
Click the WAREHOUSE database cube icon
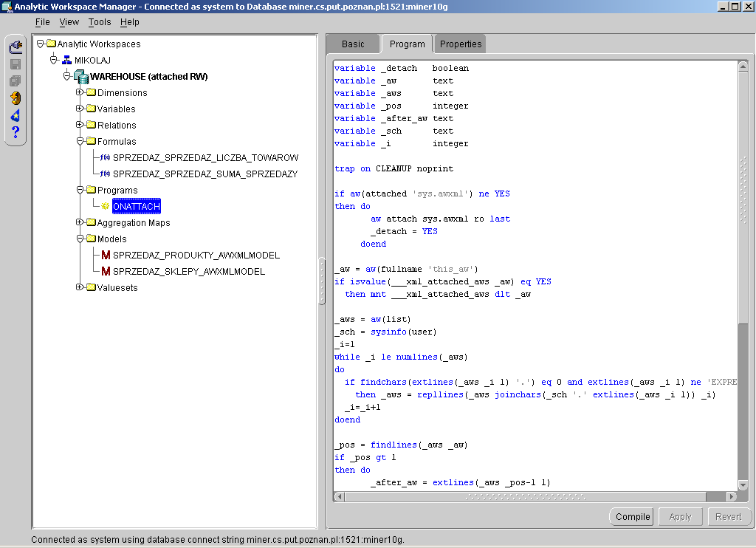point(81,76)
